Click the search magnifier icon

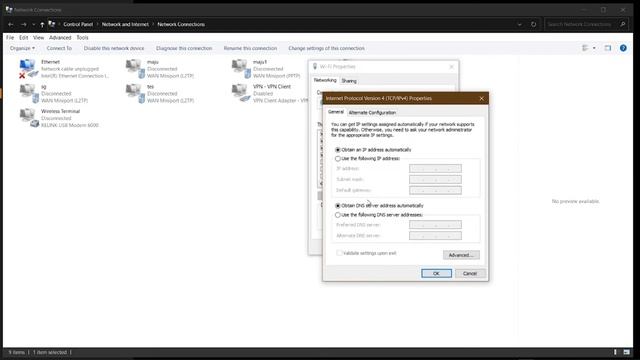click(622, 24)
